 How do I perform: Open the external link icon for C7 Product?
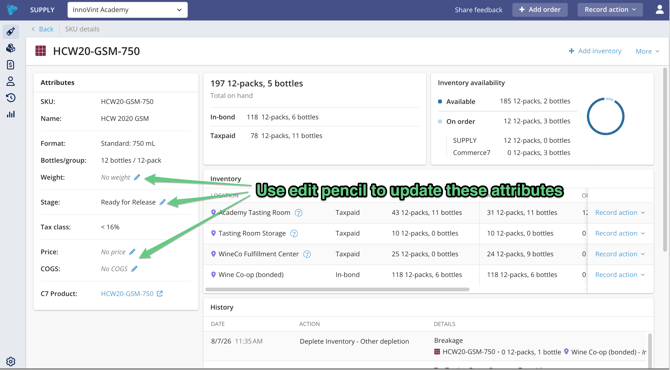(x=159, y=294)
